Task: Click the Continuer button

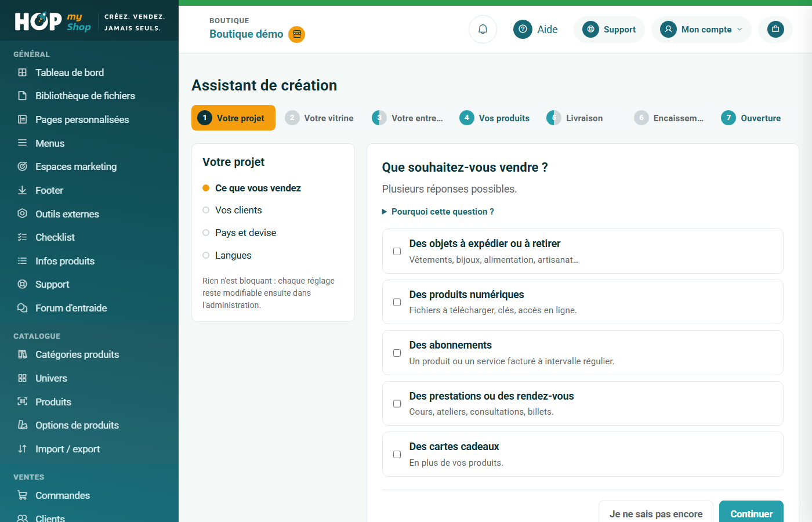Action: click(x=751, y=513)
